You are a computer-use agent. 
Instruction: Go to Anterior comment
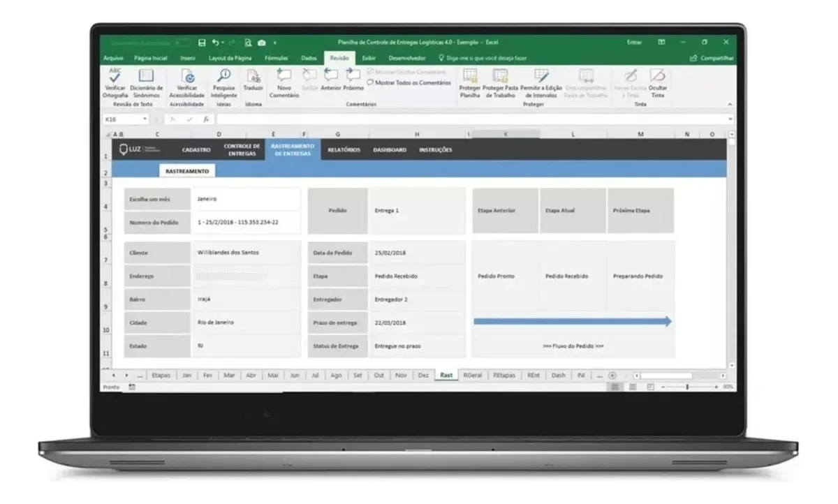tap(330, 80)
